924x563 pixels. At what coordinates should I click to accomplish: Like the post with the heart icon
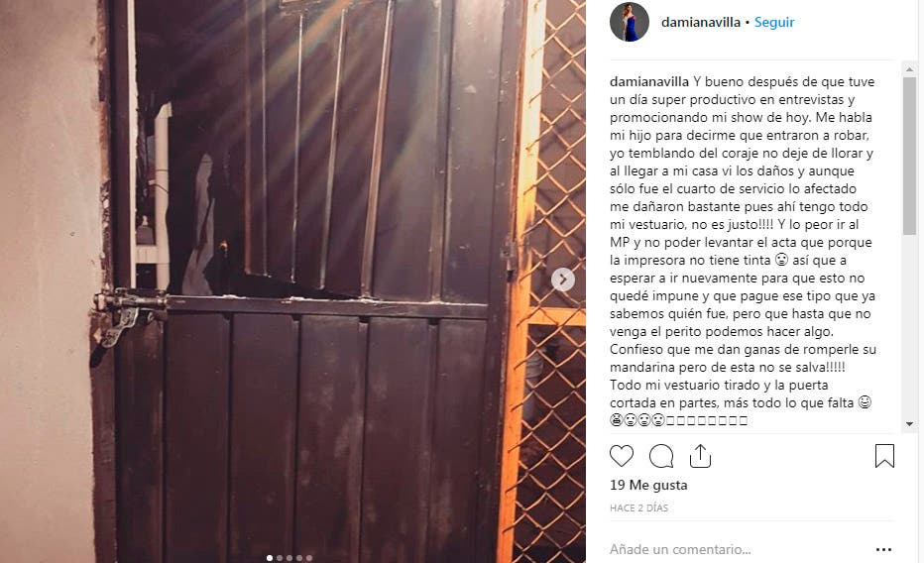[621, 456]
